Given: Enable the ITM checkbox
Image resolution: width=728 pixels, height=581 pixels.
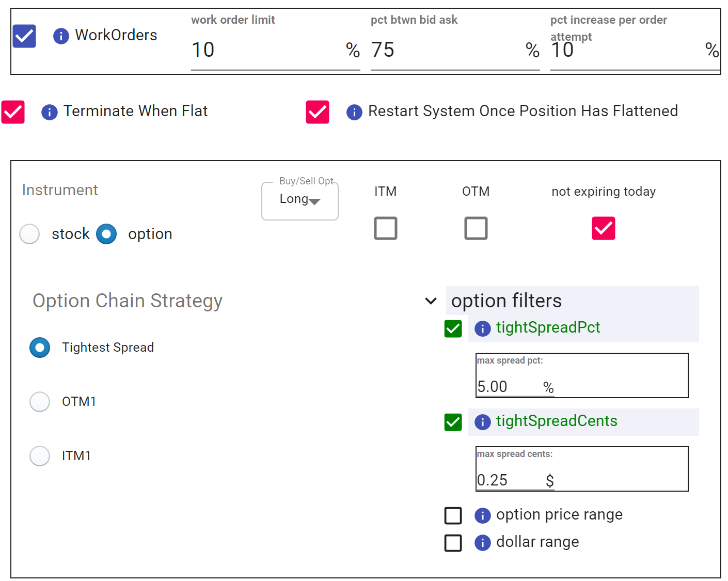Looking at the screenshot, I should click(x=386, y=228).
